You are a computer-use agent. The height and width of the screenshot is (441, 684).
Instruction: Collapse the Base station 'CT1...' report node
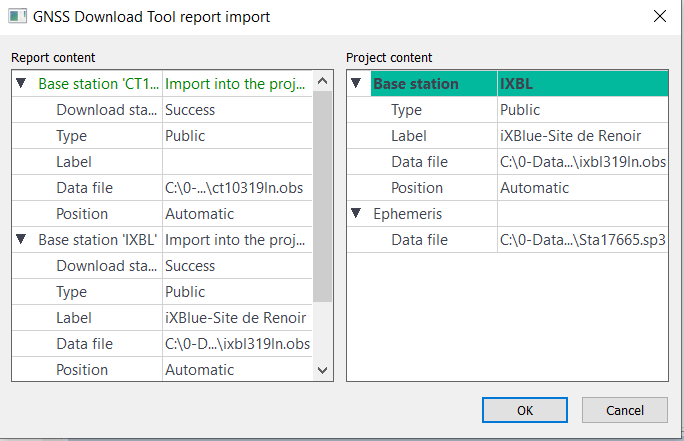[21, 84]
